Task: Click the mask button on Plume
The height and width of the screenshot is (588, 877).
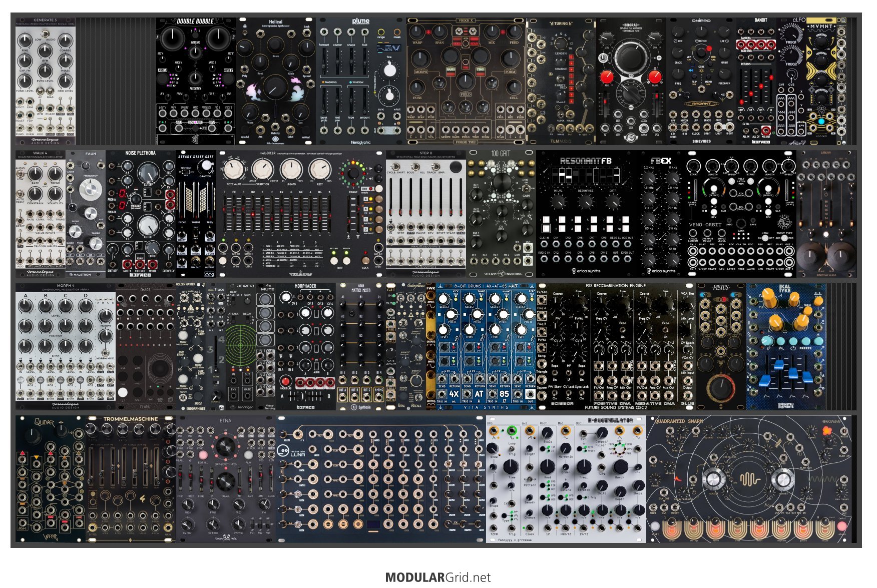Action: [x=397, y=32]
